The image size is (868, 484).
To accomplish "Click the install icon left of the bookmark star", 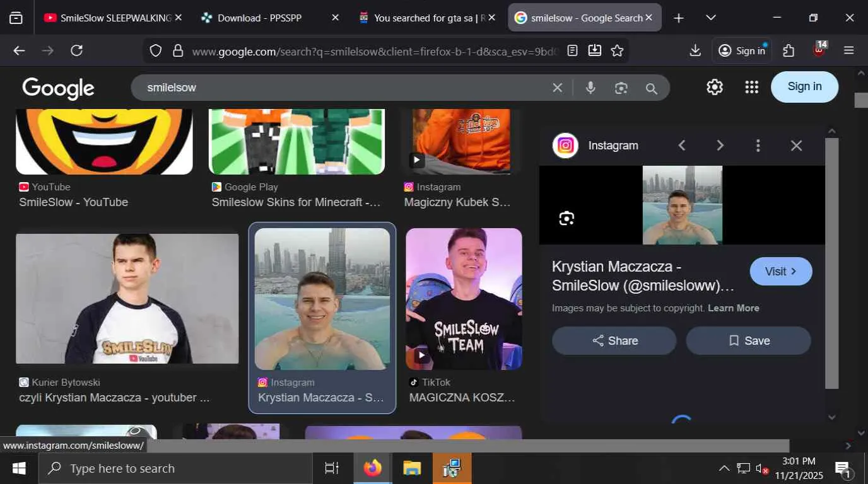I will click(x=594, y=50).
